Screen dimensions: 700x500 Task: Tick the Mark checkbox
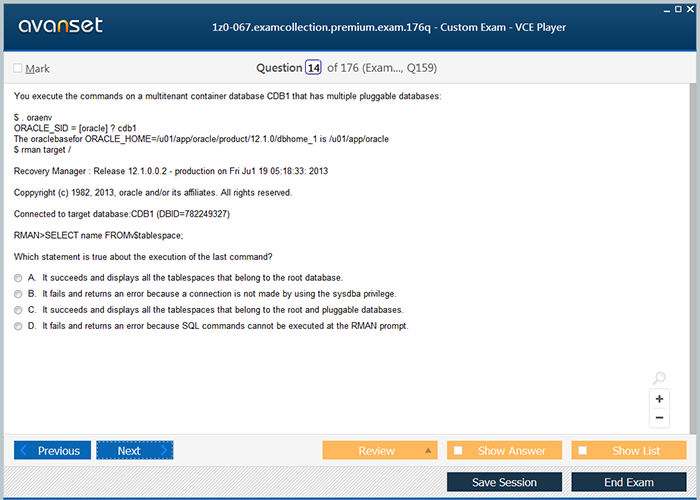tap(17, 68)
